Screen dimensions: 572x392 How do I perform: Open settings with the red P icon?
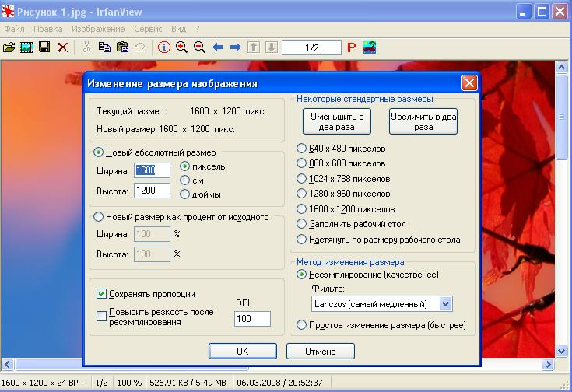[351, 47]
